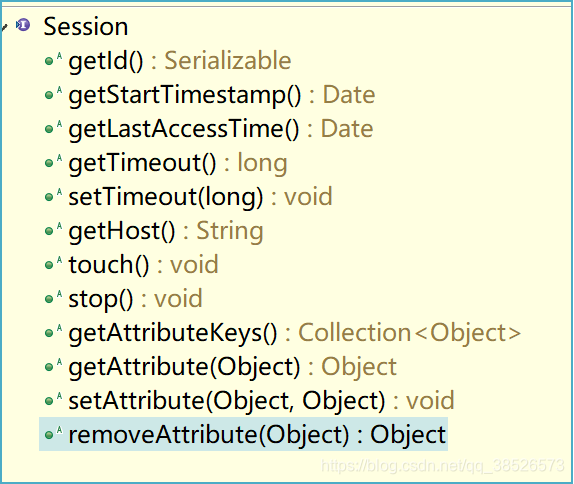This screenshot has width=574, height=484.
Task: Select the Session interface label
Action: tap(86, 26)
